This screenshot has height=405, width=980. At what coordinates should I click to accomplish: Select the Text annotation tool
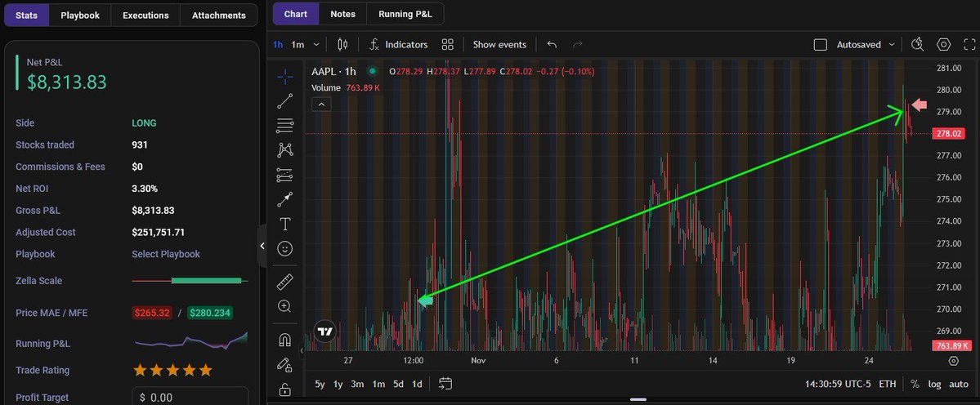point(285,224)
